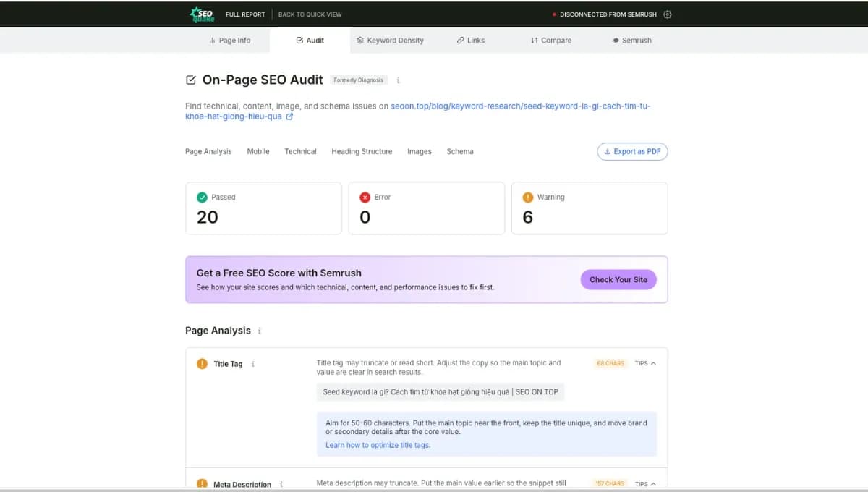The width and height of the screenshot is (868, 492).
Task: Select the Audit tab
Action: click(x=310, y=41)
